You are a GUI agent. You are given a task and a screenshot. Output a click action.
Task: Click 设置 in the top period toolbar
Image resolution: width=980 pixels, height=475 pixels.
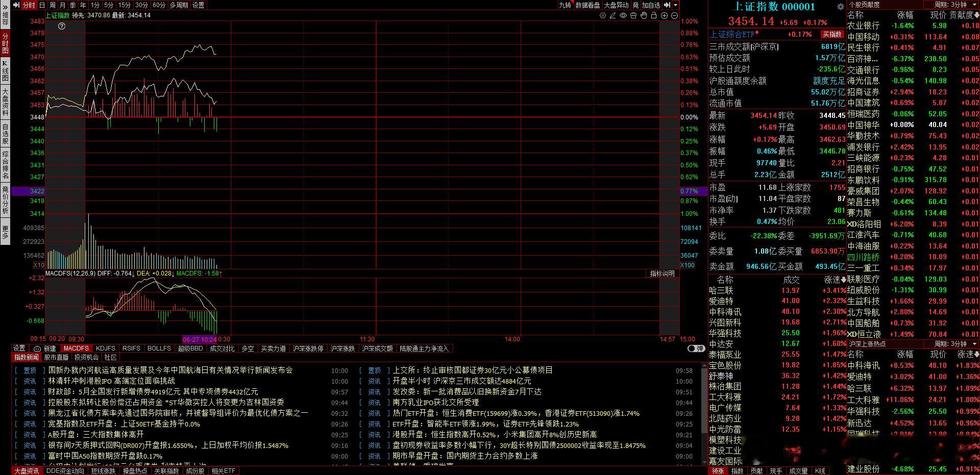point(198,5)
